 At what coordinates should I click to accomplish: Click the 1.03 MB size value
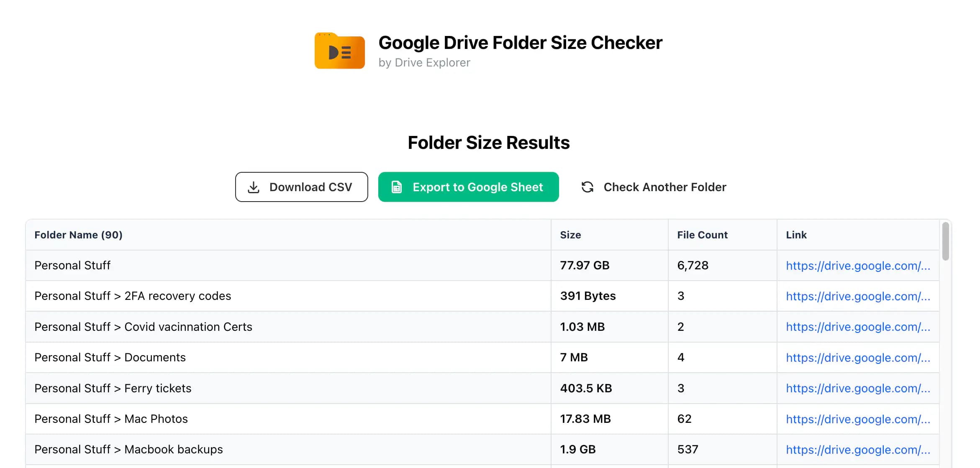tap(582, 327)
